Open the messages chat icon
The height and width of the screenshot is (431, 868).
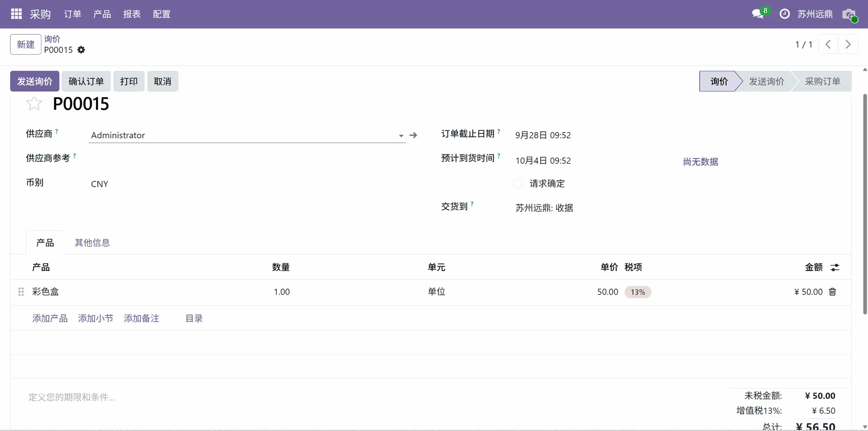pos(758,14)
